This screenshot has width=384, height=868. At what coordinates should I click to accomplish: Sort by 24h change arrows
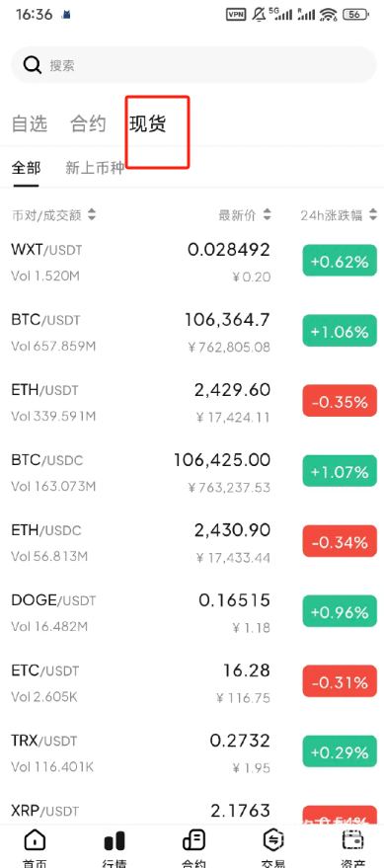[x=373, y=215]
